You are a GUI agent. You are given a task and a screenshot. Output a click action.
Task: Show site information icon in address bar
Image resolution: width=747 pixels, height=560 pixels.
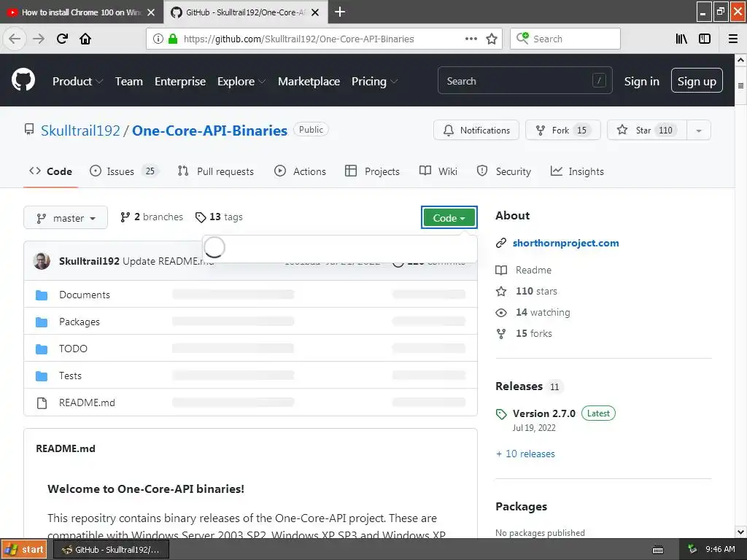pos(158,39)
